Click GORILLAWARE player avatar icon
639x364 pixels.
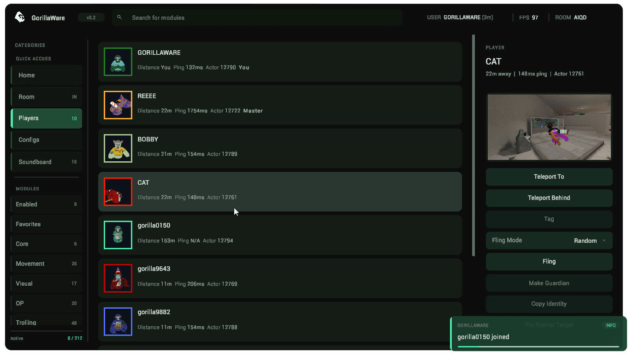click(118, 62)
